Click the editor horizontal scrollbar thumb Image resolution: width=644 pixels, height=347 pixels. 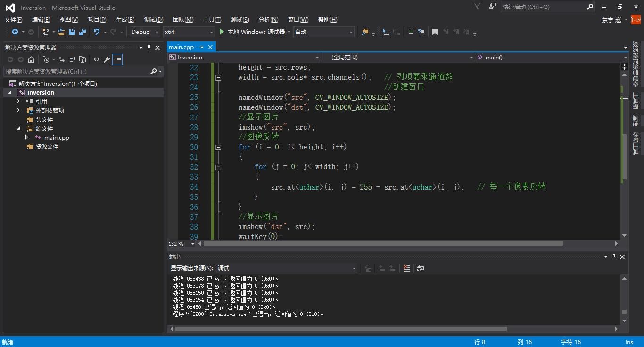click(x=383, y=244)
